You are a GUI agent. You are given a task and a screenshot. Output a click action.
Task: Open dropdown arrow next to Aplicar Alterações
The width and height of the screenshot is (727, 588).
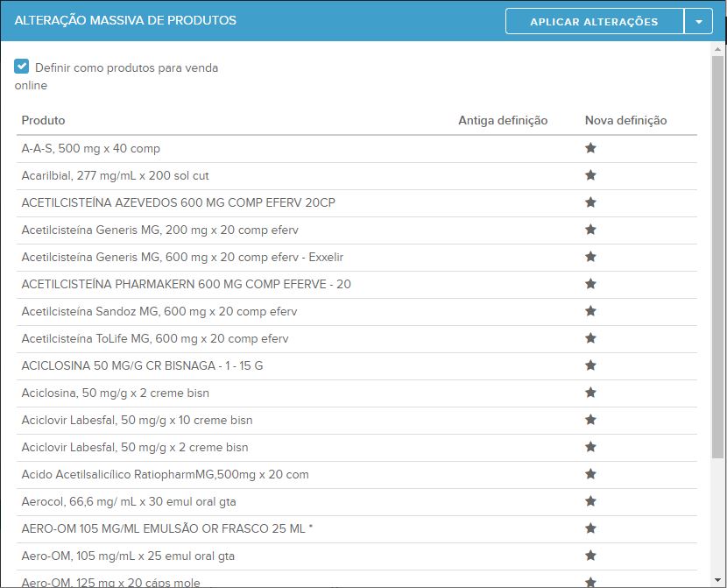[x=698, y=22]
